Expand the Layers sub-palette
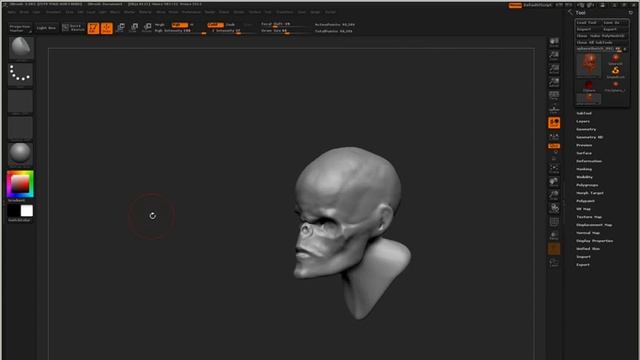640x360 pixels. pos(583,121)
